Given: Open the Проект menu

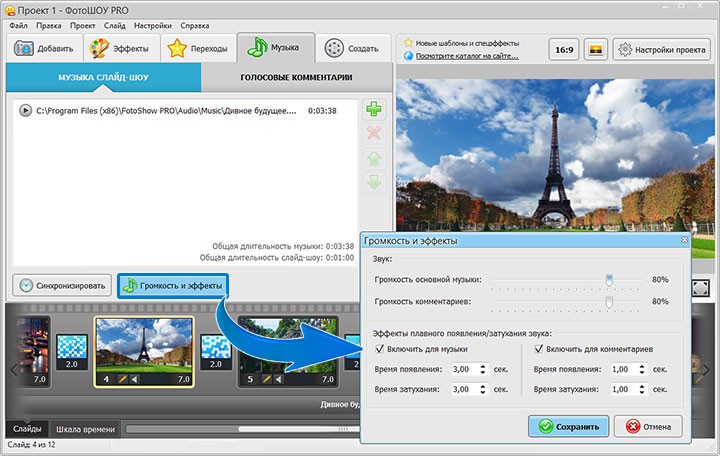Looking at the screenshot, I should 83,26.
